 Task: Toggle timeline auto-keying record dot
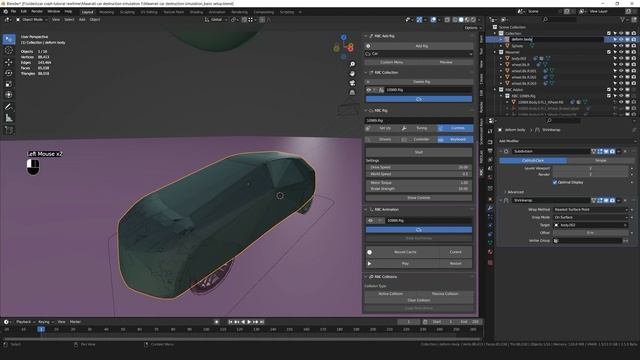tap(217, 322)
